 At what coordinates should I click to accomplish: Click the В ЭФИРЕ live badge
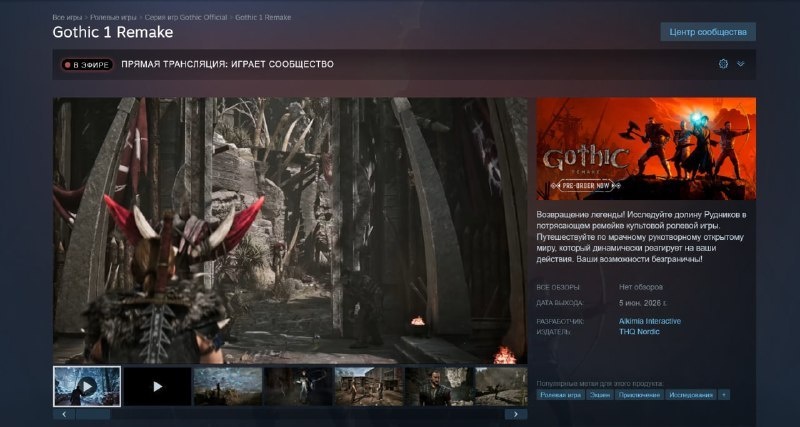tap(87, 65)
